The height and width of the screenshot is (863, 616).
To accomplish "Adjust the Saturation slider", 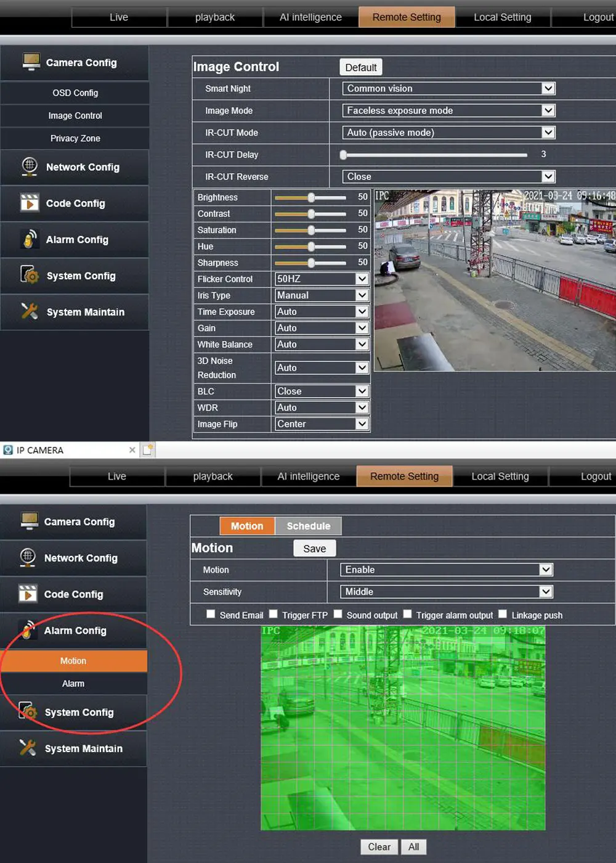I will pos(310,230).
